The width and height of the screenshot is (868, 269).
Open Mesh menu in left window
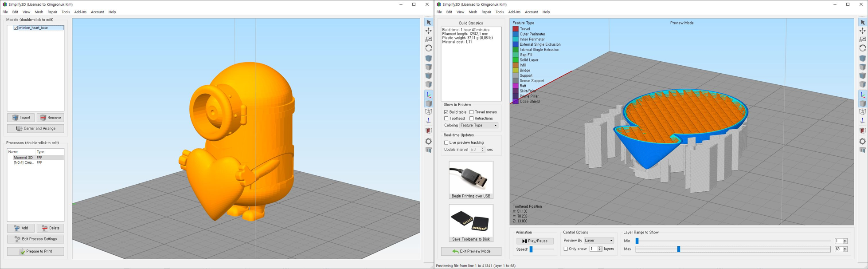click(39, 12)
